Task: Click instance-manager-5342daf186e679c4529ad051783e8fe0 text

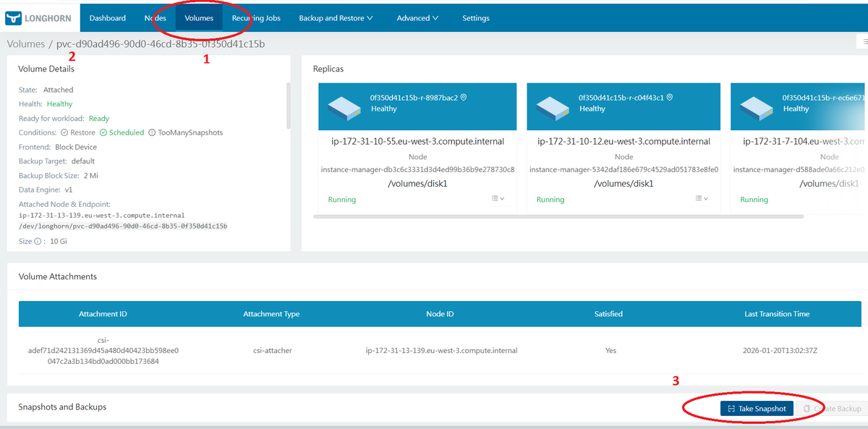Action: [x=624, y=170]
